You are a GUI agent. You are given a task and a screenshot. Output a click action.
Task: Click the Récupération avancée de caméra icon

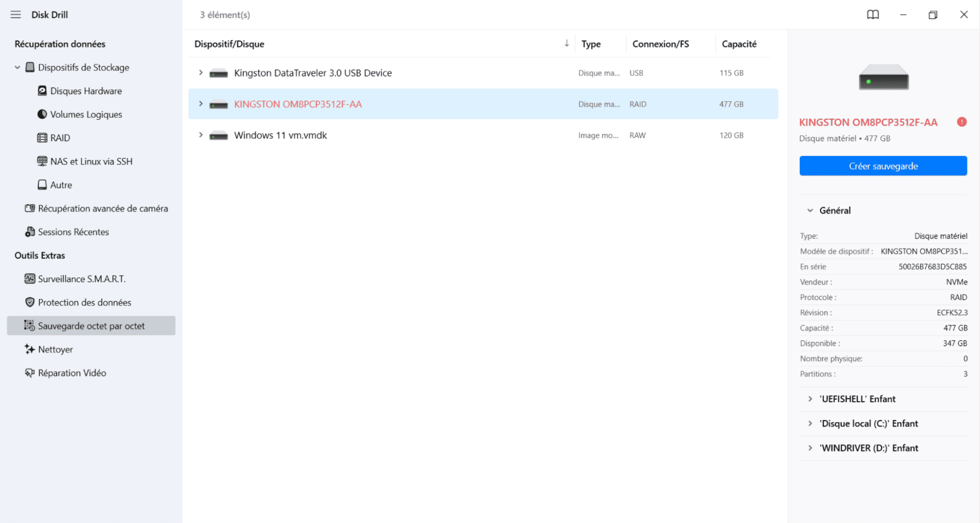(x=30, y=209)
